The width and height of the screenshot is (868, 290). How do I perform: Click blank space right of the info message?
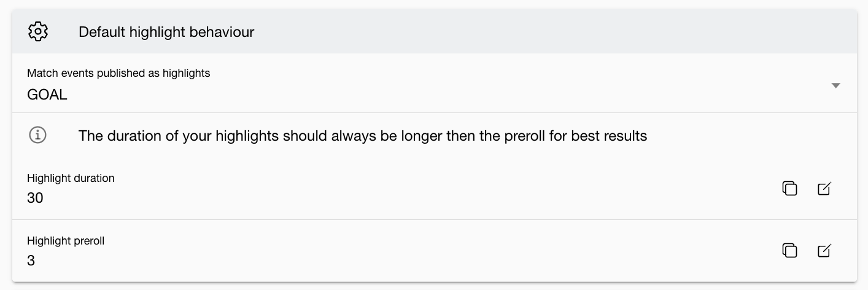tap(749, 135)
